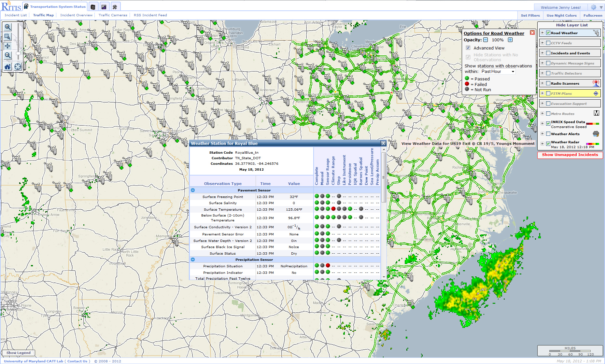Collapse the Pavement Sensor section
Image resolution: width=605 pixels, height=364 pixels.
(x=193, y=190)
